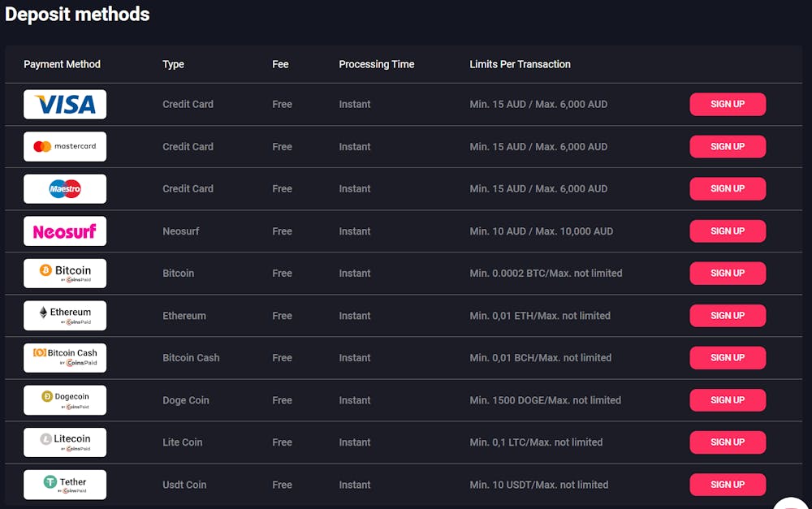Sign up in the Bitcoin row
This screenshot has width=812, height=509.
coord(728,274)
